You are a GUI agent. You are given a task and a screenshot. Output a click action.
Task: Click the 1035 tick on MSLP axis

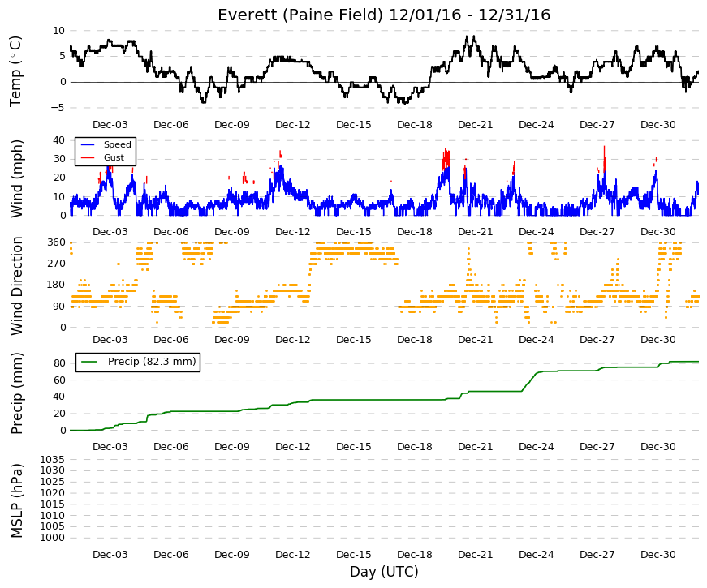52,460
